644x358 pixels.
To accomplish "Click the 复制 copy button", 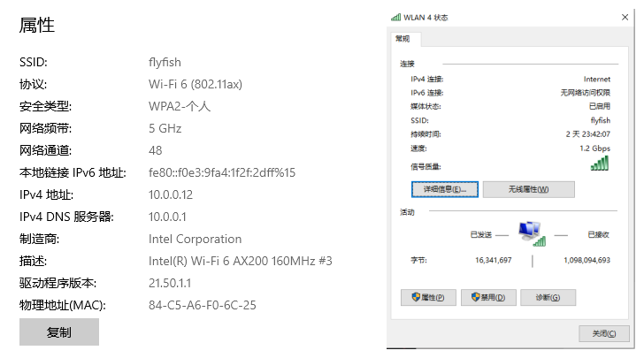I will (59, 332).
